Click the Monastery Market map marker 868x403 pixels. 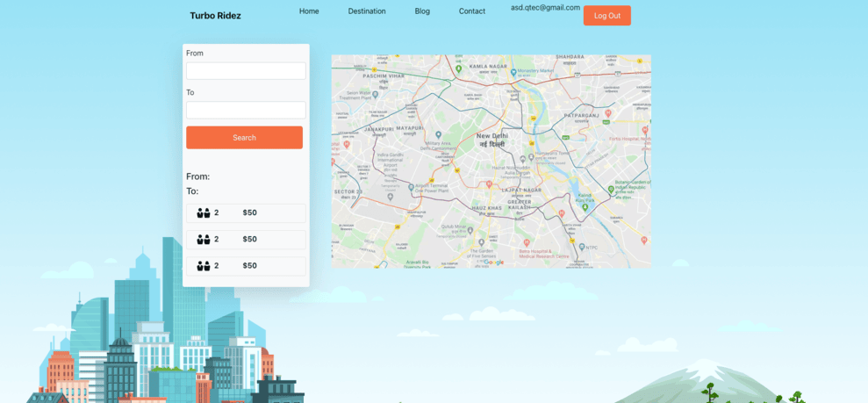[513, 72]
